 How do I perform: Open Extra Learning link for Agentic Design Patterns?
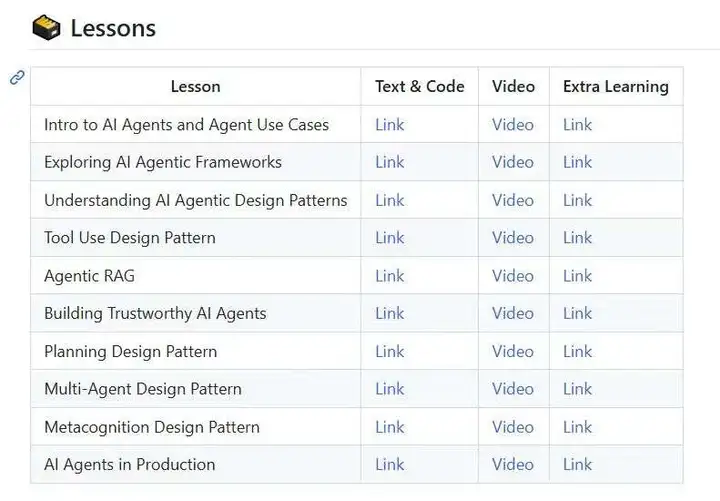tap(577, 200)
